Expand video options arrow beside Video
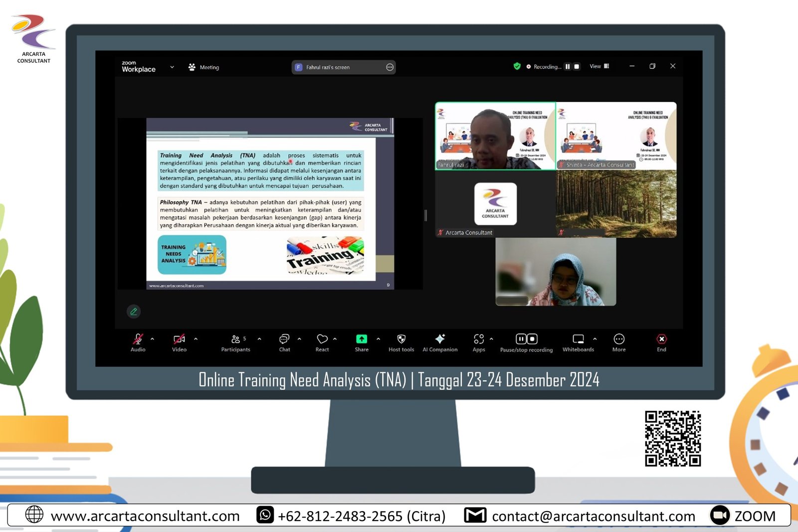This screenshot has height=532, width=798. [x=196, y=339]
